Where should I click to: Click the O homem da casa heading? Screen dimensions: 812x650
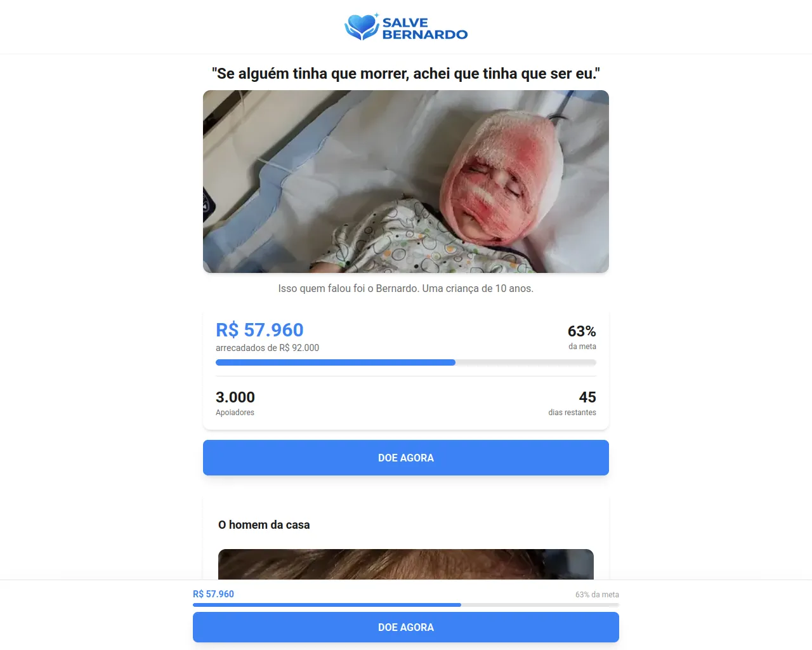[x=264, y=525]
